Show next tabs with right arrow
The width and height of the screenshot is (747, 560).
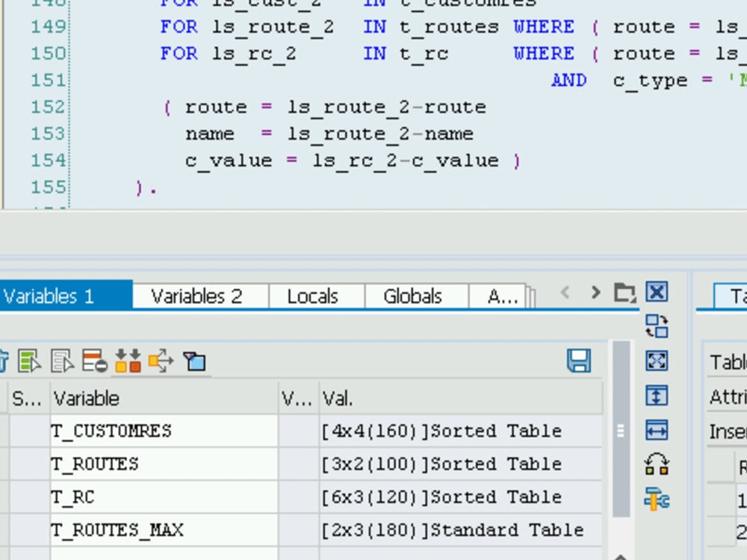tap(595, 292)
